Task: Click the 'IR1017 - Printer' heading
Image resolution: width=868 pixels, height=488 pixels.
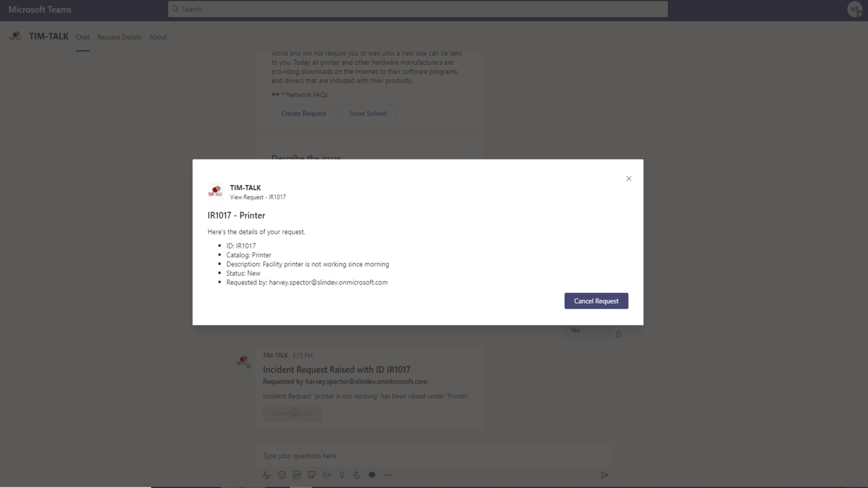Action: [236, 215]
